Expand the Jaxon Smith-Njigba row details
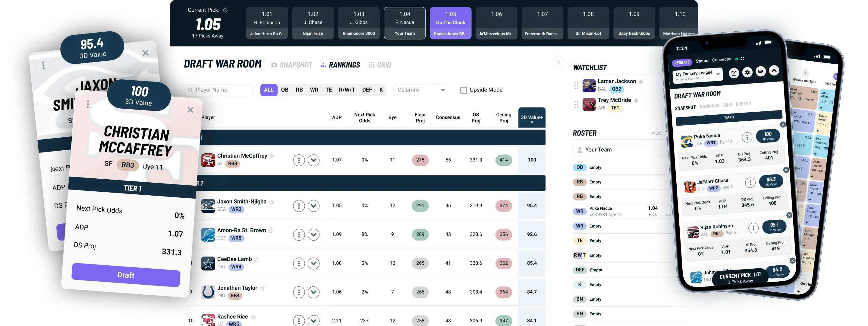The height and width of the screenshot is (326, 868). (x=313, y=206)
